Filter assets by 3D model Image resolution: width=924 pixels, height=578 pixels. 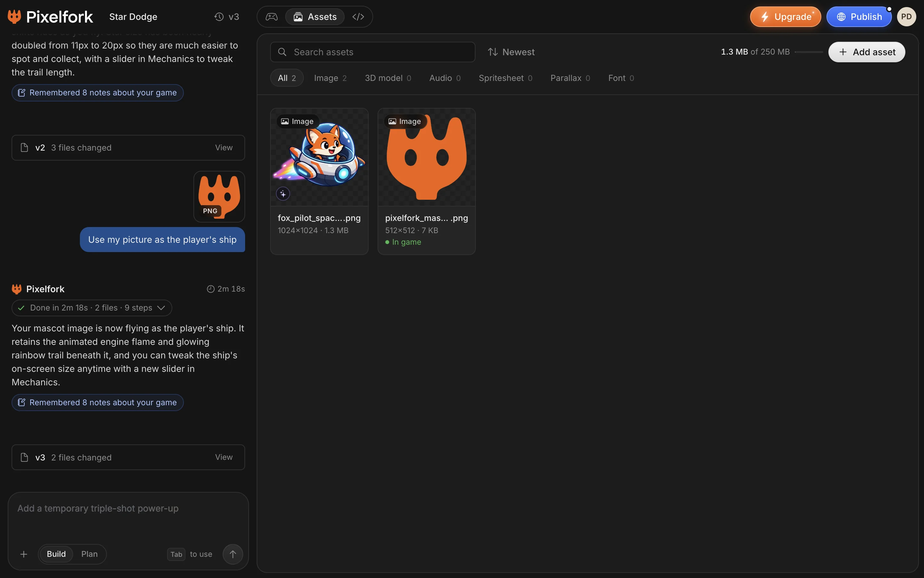(388, 78)
